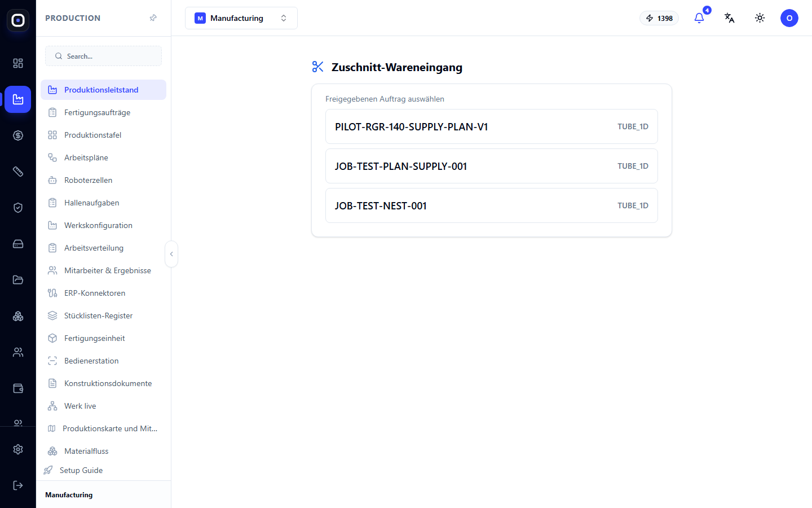Image resolution: width=812 pixels, height=508 pixels.
Task: Open the dashboard grid rail icon
Action: point(18,63)
